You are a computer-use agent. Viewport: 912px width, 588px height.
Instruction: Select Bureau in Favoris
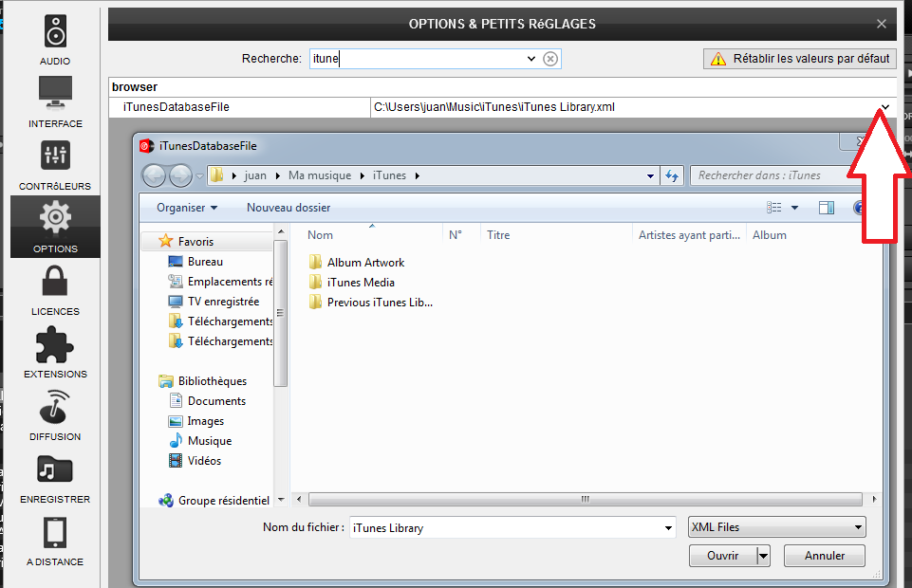(195, 262)
